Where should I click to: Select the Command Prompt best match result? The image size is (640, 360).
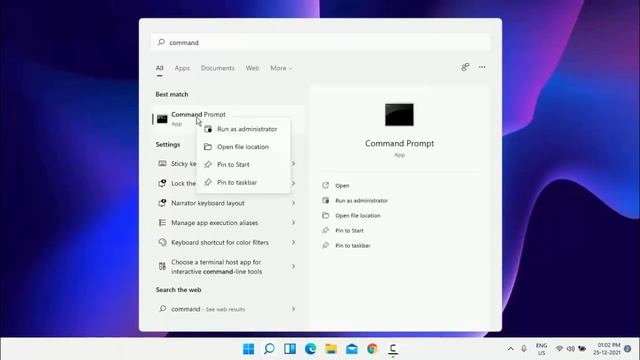pyautogui.click(x=228, y=119)
